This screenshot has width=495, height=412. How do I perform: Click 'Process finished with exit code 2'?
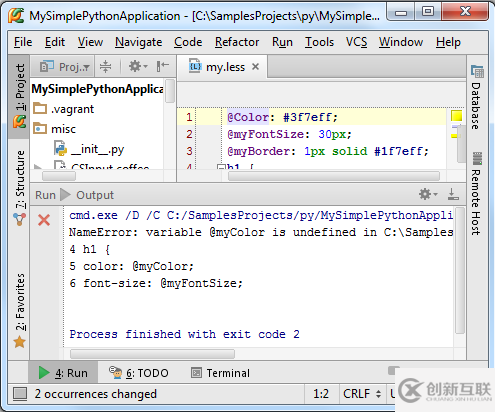click(184, 334)
